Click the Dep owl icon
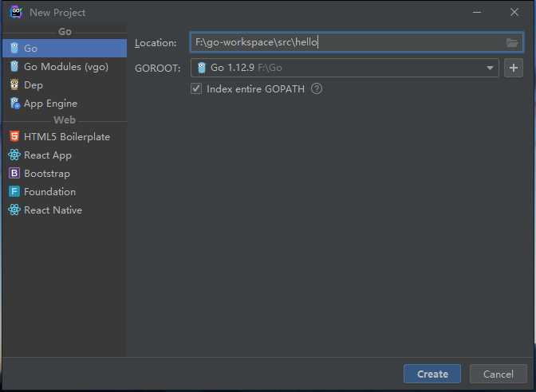 click(14, 84)
